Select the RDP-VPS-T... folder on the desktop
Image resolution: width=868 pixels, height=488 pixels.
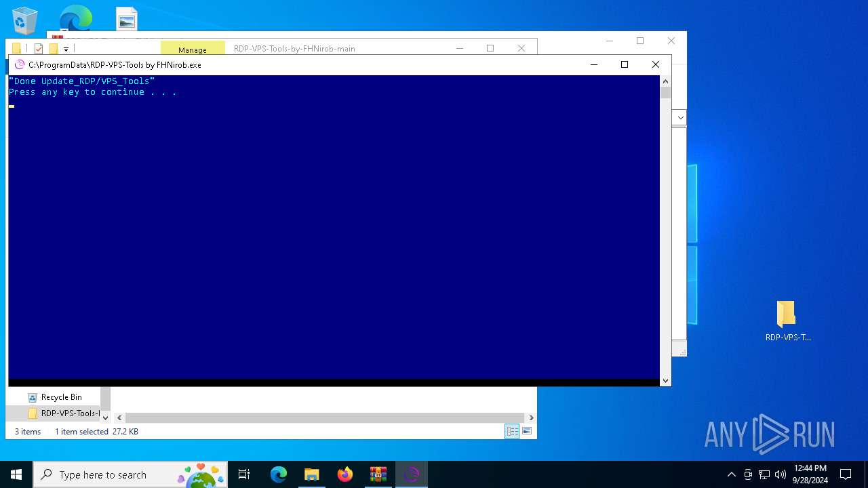[x=787, y=321]
